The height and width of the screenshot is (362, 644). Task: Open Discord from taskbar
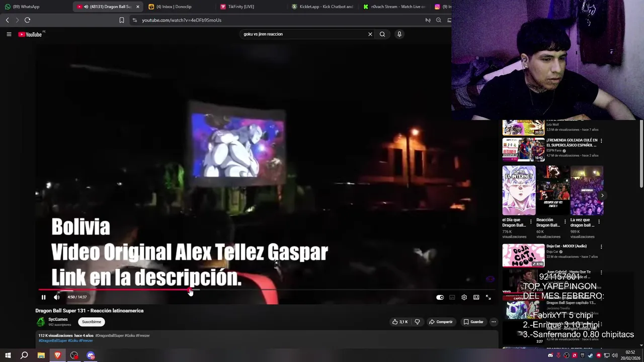click(x=91, y=355)
